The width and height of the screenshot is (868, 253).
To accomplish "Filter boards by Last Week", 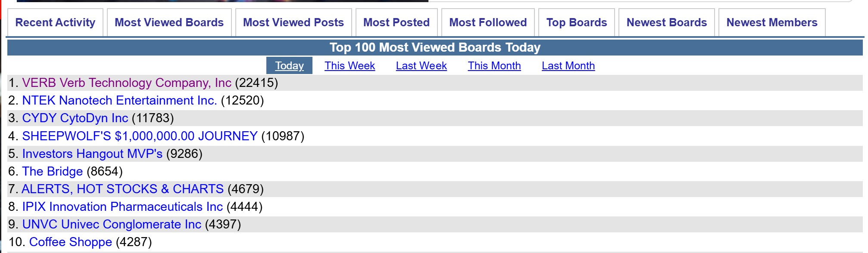I will 421,65.
